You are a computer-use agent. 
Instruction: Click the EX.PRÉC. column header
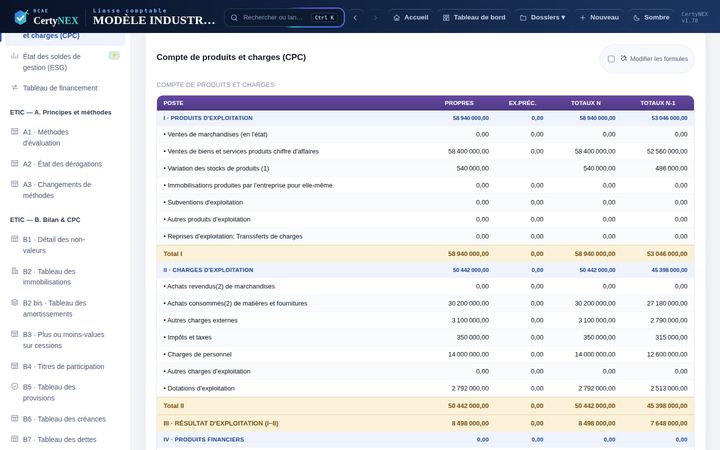522,103
